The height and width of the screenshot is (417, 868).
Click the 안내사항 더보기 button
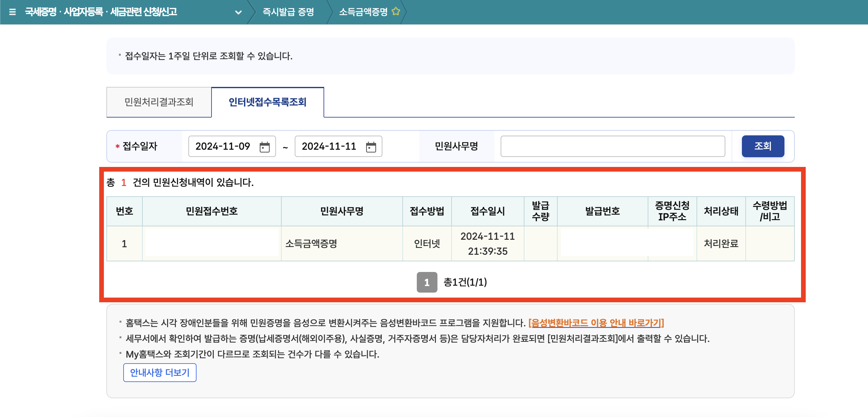[x=160, y=373]
